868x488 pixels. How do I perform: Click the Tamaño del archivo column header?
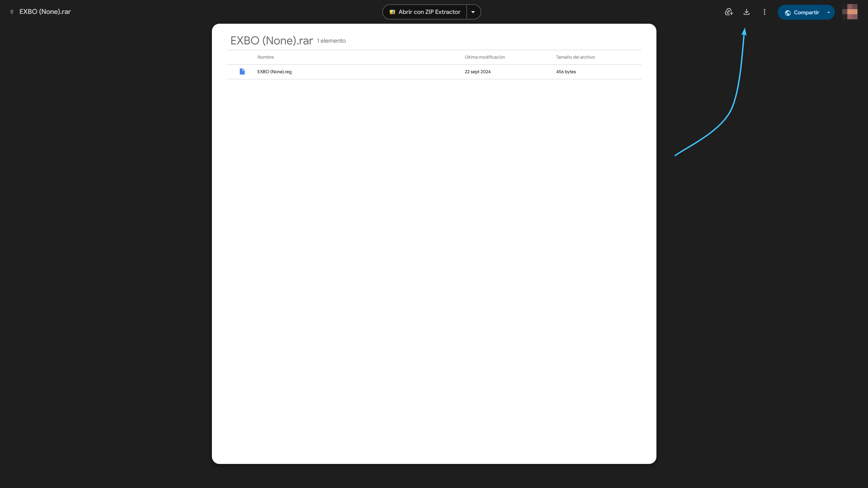[x=575, y=57]
